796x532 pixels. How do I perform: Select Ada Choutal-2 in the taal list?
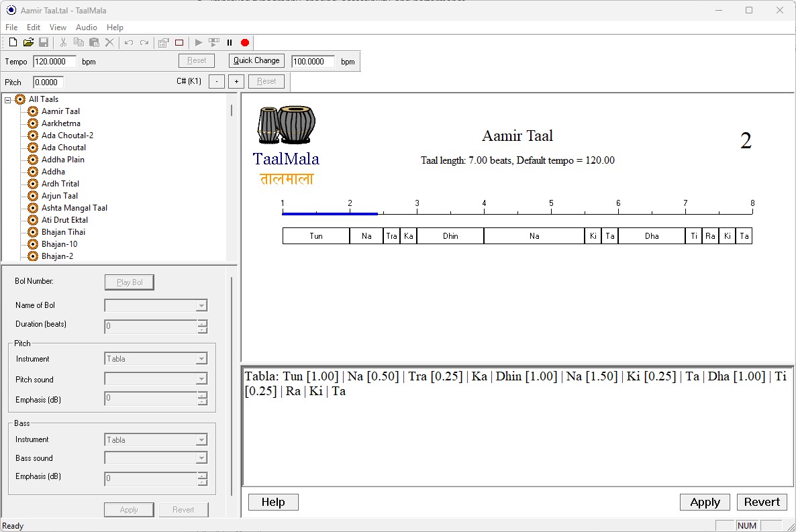pos(68,136)
